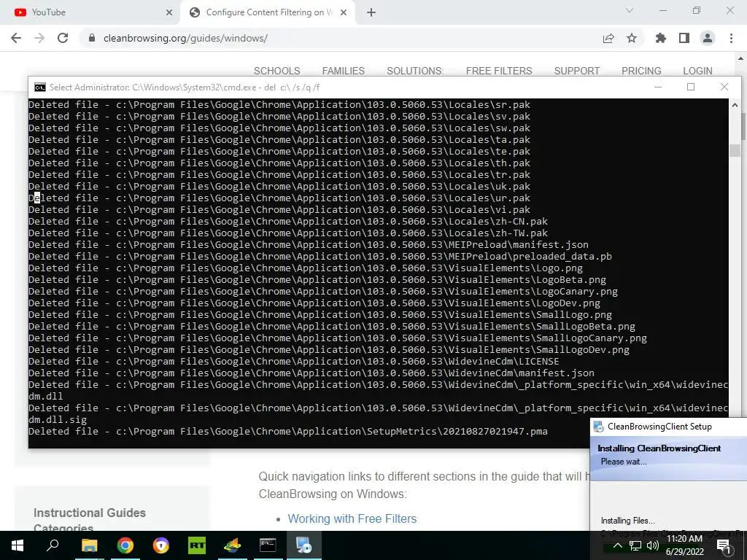The image size is (747, 560).
Task: Click the line deleting WidevineCdm\LICENSE
Action: click(x=293, y=362)
